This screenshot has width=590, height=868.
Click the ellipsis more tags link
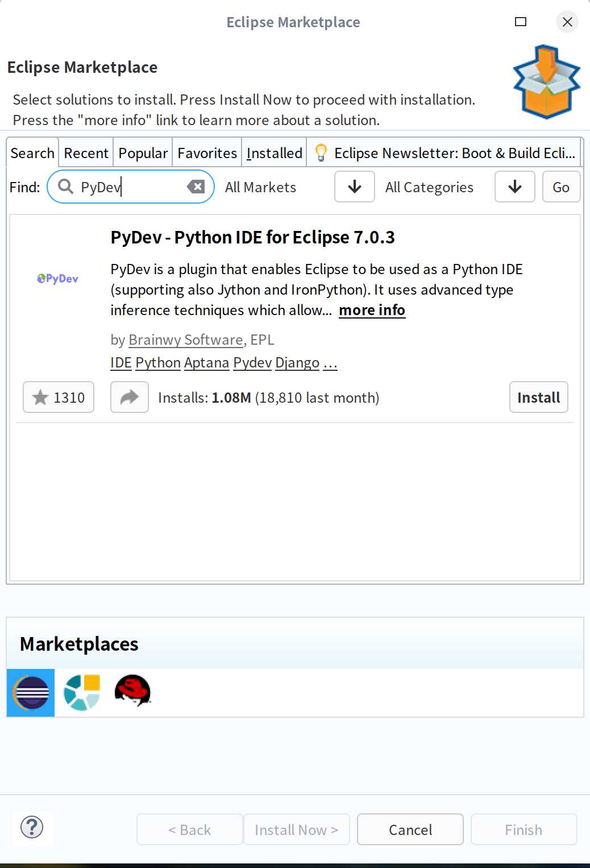click(x=330, y=363)
